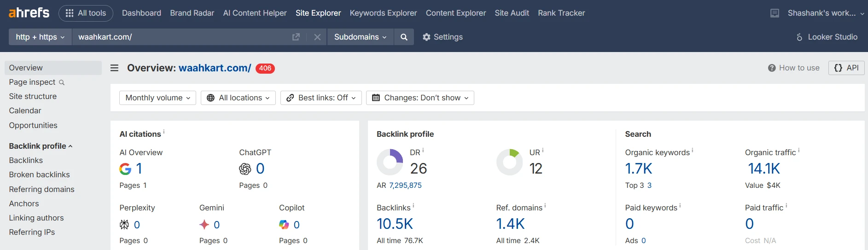Click the info icon beside Organic keywords

[693, 150]
